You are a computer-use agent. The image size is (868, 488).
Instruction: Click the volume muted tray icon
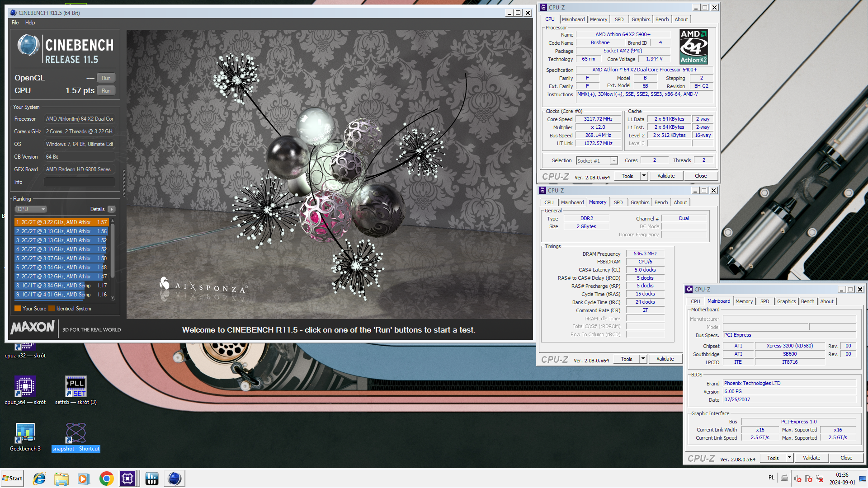click(798, 479)
